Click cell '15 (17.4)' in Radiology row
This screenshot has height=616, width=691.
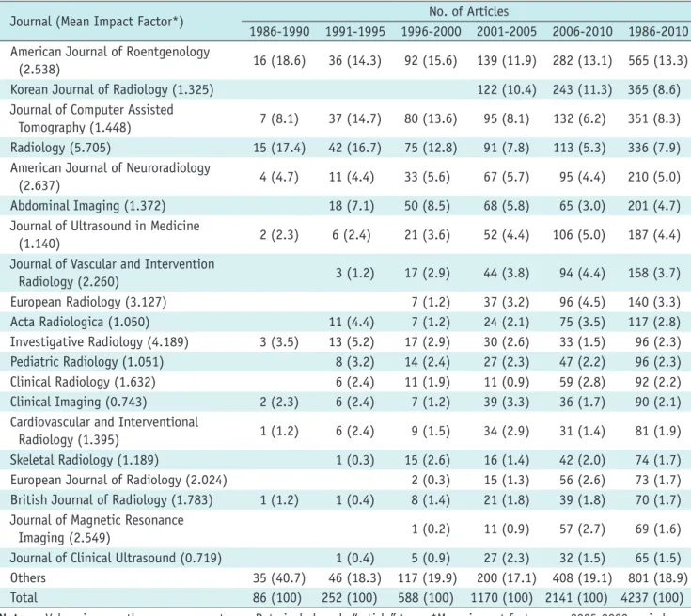[x=279, y=148]
